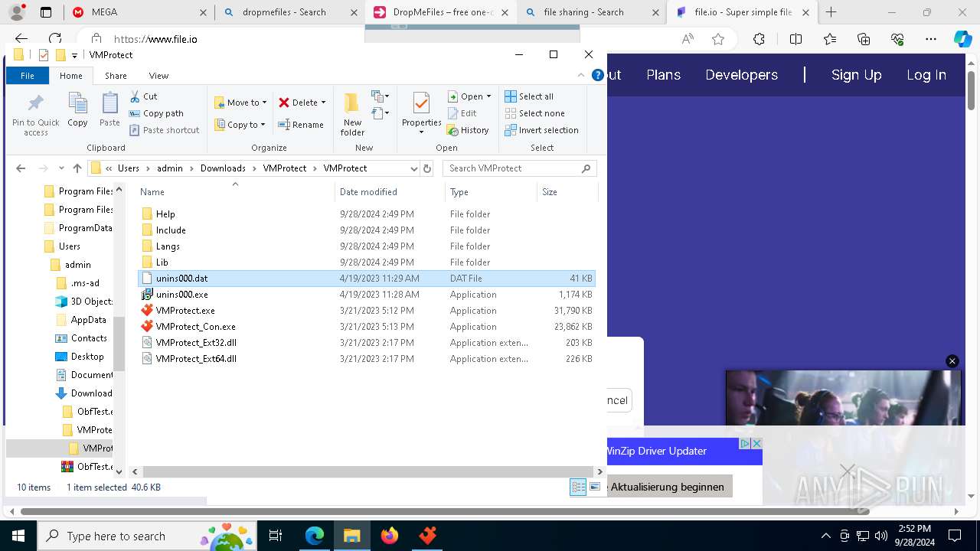Click the Cut scissors command
The image size is (980, 551).
[143, 96]
